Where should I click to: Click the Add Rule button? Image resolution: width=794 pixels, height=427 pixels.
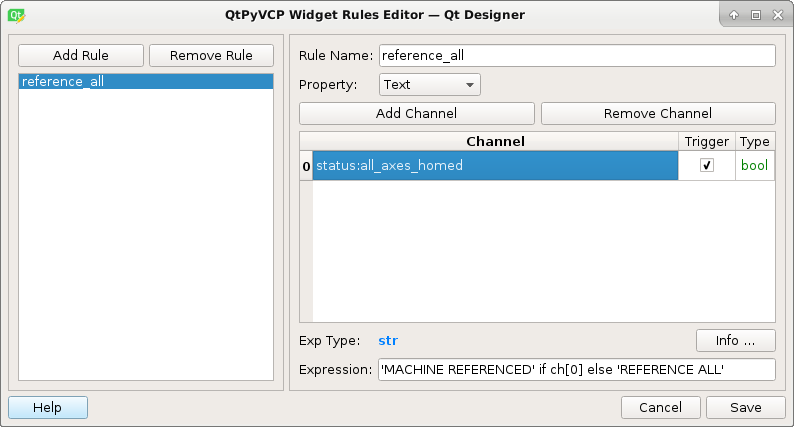(x=81, y=55)
